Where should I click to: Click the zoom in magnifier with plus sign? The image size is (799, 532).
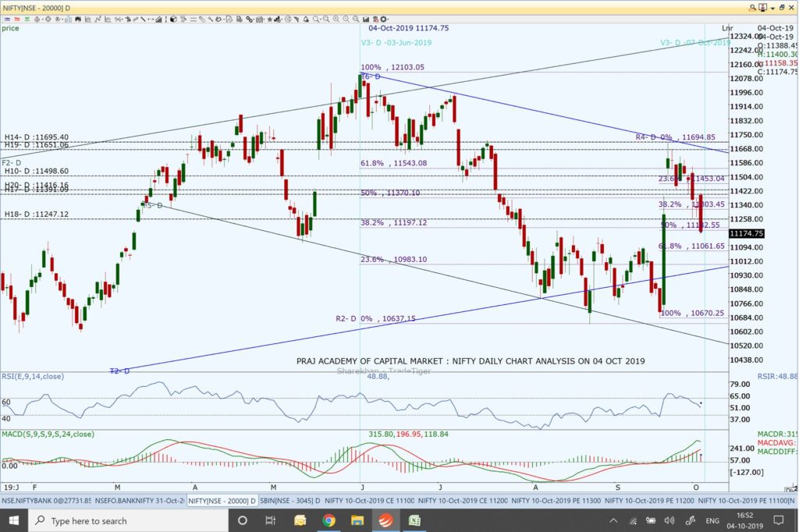(x=336, y=20)
